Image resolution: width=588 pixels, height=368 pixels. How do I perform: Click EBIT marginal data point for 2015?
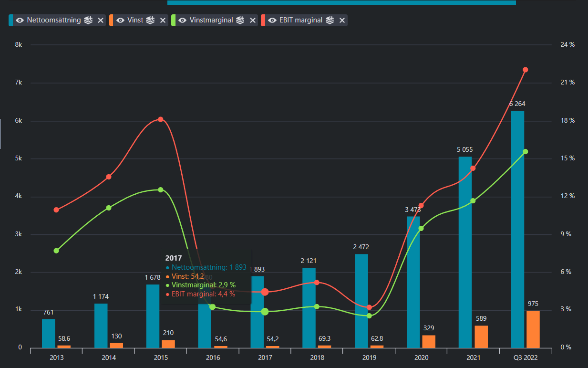click(x=161, y=119)
